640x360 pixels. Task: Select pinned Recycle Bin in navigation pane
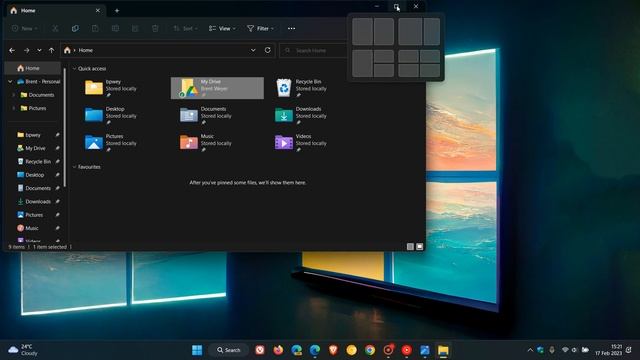point(34,162)
